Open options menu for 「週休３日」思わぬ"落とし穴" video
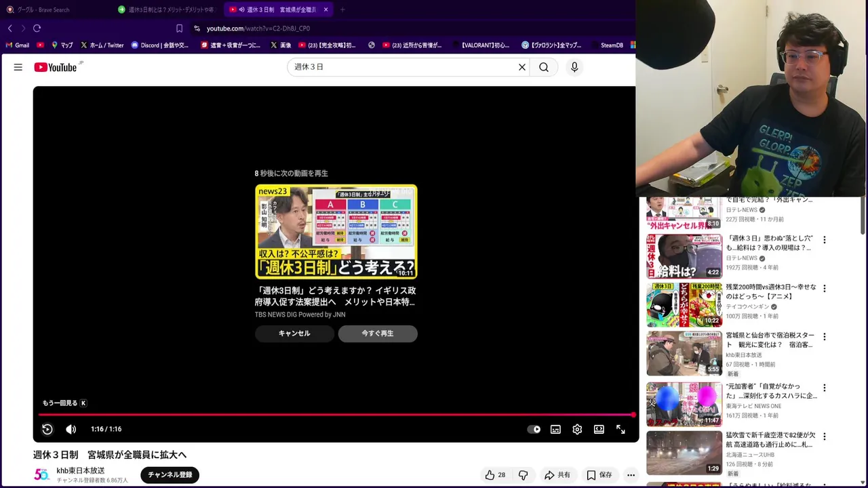Viewport: 868px width, 488px height. pos(825,240)
